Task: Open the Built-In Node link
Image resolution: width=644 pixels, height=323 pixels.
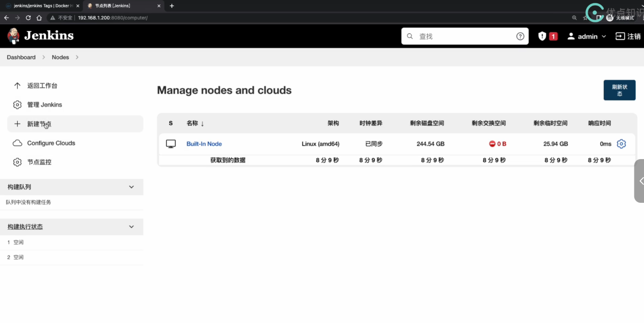Action: pyautogui.click(x=204, y=144)
